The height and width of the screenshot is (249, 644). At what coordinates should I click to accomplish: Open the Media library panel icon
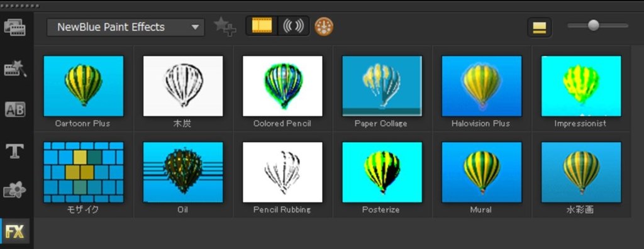click(x=15, y=28)
